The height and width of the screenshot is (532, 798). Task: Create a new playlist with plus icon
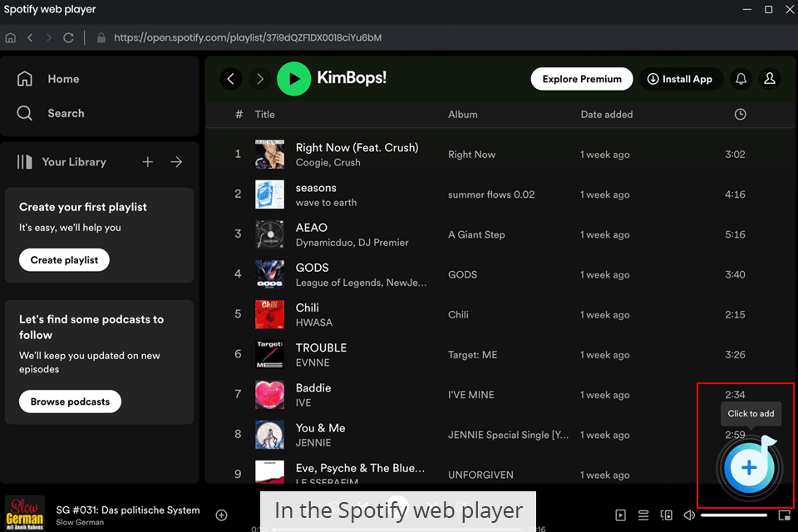[x=148, y=162]
